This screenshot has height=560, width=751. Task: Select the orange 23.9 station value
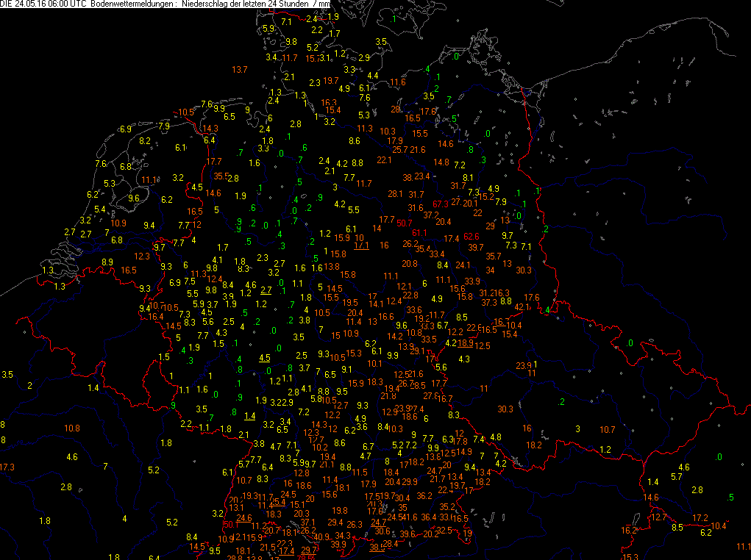point(523,365)
